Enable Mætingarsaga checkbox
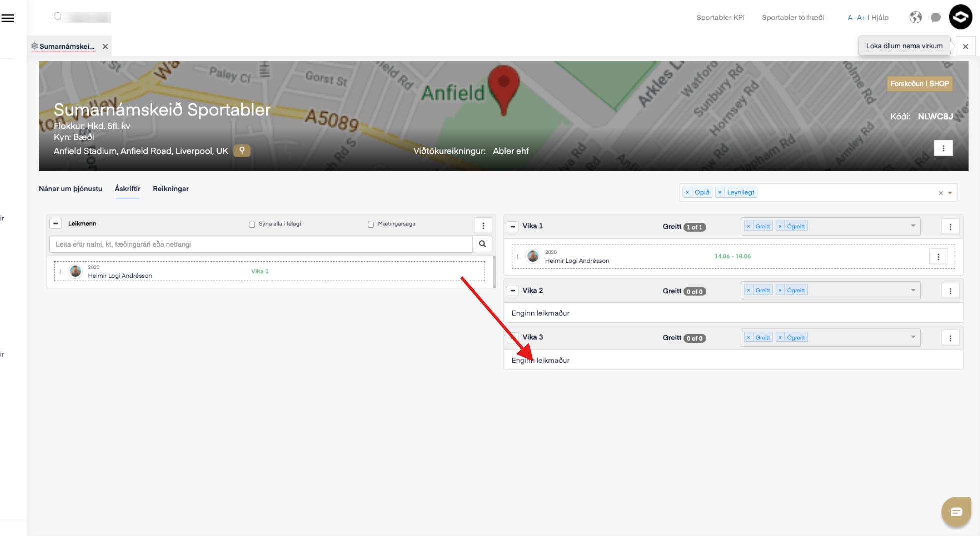This screenshot has width=980, height=536. point(371,225)
